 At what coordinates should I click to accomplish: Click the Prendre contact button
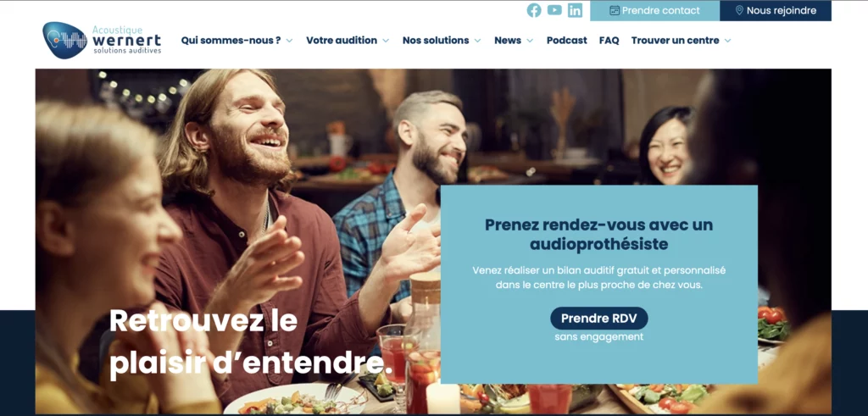click(655, 10)
